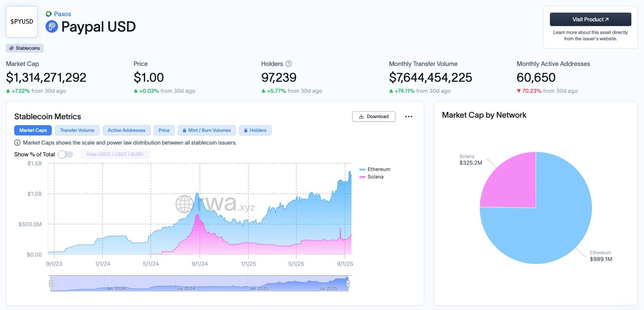This screenshot has height=310, width=644.
Task: Click the info icon beside Market Caps description
Action: 17,143
